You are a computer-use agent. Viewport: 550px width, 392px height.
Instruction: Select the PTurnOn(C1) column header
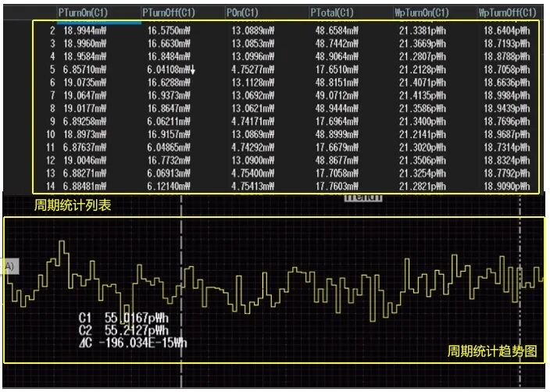[83, 13]
